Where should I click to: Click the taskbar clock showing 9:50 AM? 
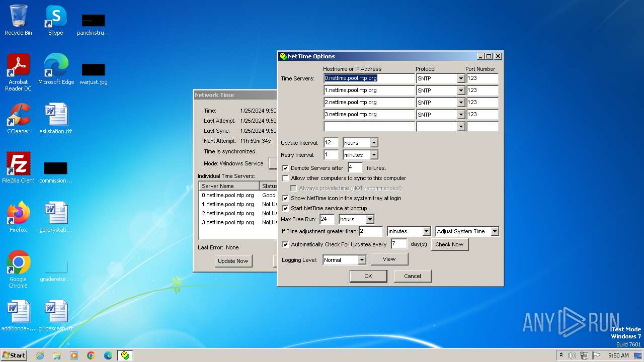pyautogui.click(x=618, y=355)
